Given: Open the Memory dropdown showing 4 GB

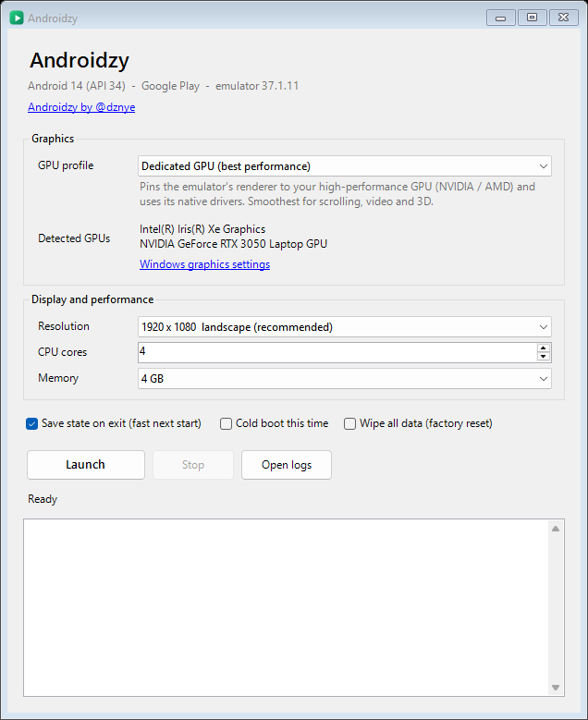Looking at the screenshot, I should coord(345,379).
